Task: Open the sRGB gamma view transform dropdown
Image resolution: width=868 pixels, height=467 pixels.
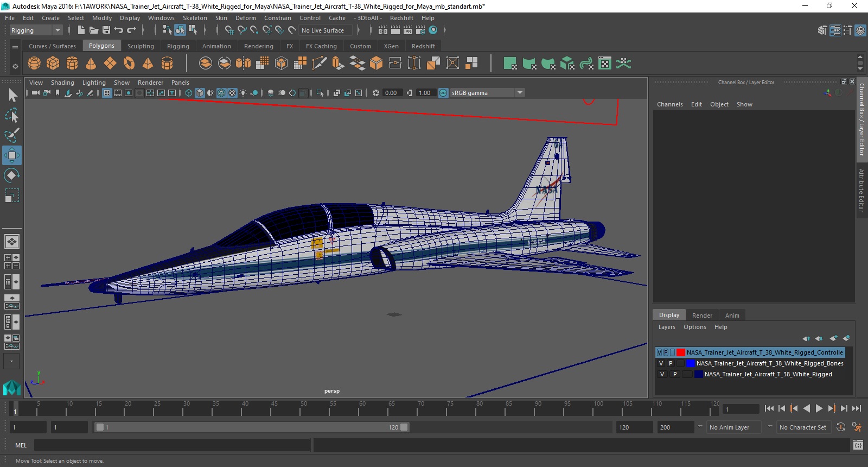Action: click(487, 93)
